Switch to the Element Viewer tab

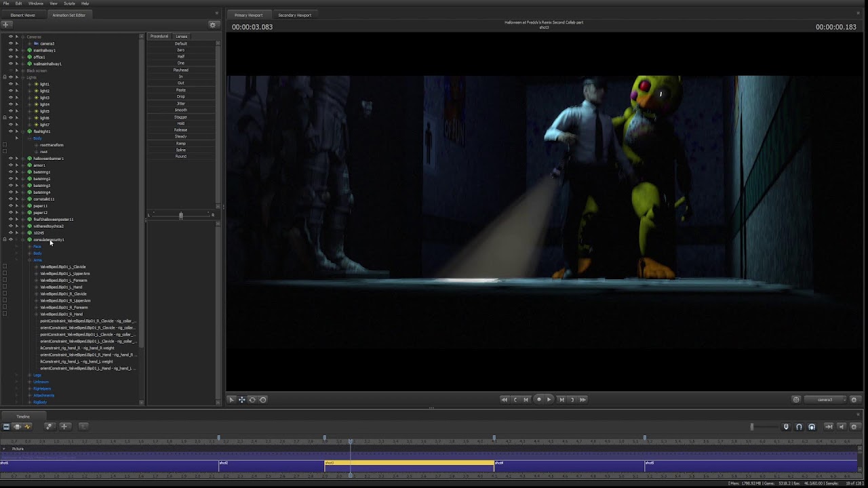(x=23, y=15)
